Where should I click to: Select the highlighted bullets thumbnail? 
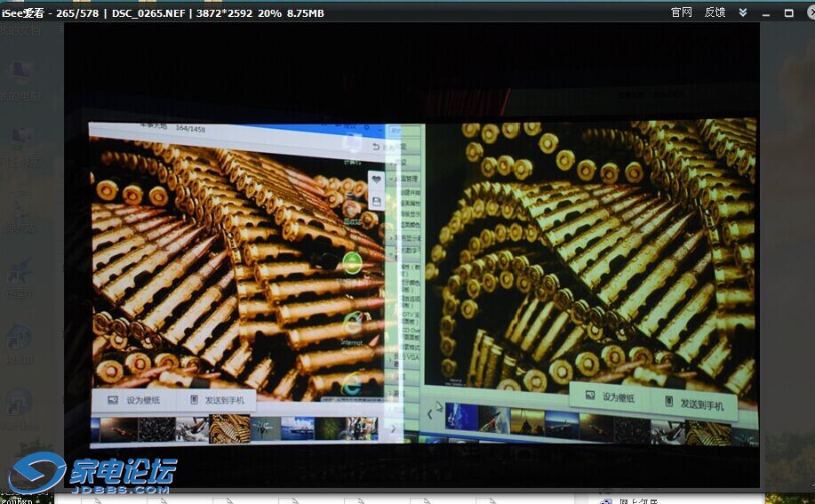pos(229,428)
